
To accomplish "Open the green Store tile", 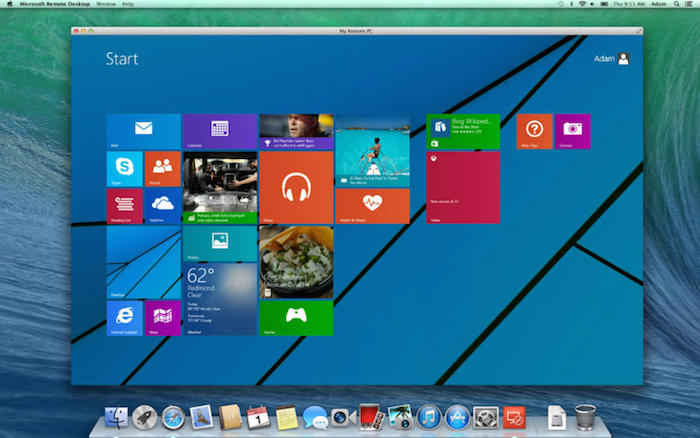I will click(x=463, y=131).
